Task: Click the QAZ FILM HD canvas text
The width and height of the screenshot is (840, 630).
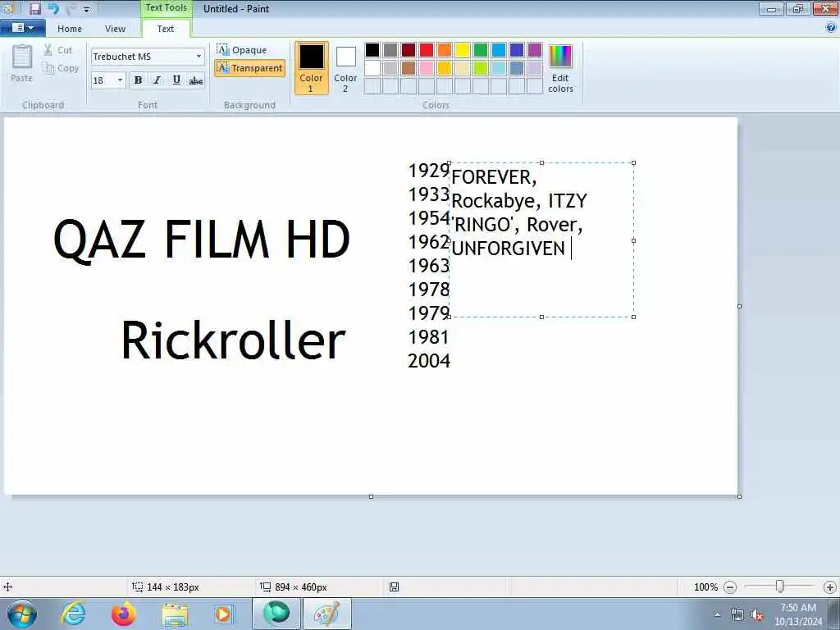Action: 202,240
